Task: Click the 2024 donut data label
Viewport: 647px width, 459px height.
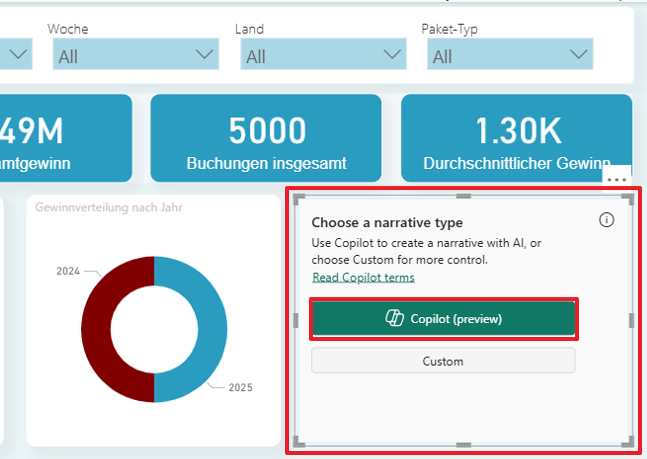Action: [68, 271]
